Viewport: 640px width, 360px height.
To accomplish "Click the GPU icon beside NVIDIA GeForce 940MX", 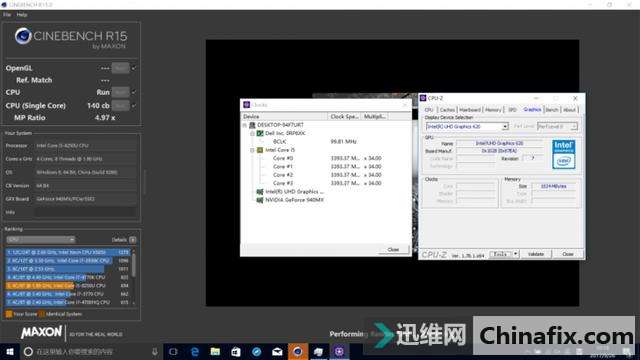I will click(260, 200).
